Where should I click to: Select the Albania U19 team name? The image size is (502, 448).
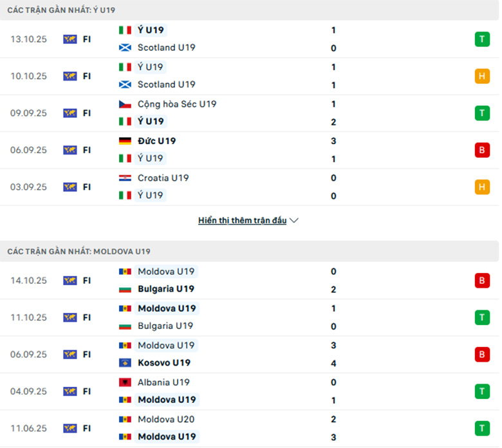coord(163,382)
